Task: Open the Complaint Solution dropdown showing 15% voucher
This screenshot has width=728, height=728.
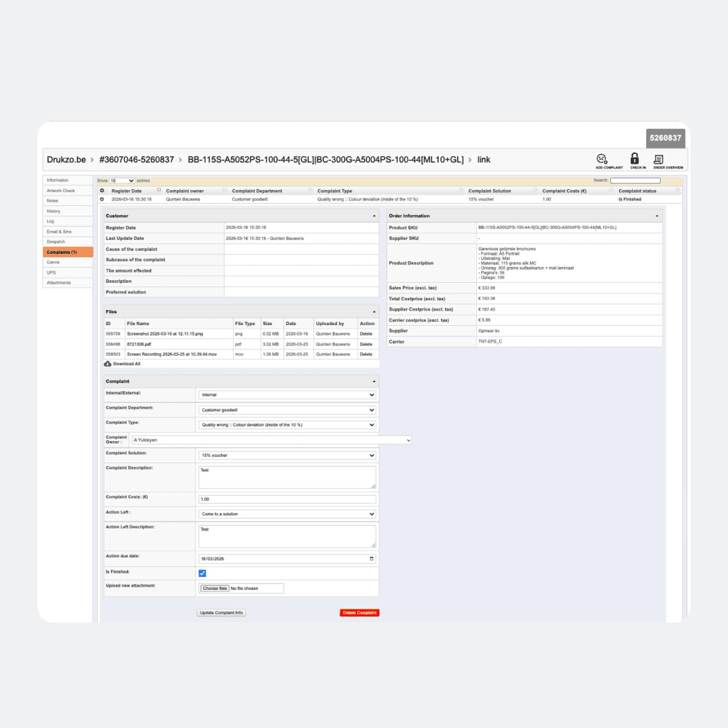Action: click(x=286, y=456)
